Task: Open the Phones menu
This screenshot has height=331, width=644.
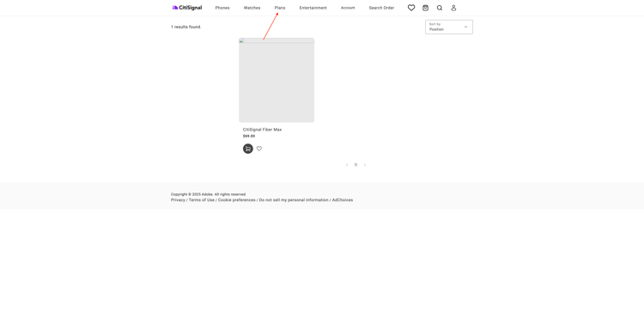Action: click(x=222, y=8)
